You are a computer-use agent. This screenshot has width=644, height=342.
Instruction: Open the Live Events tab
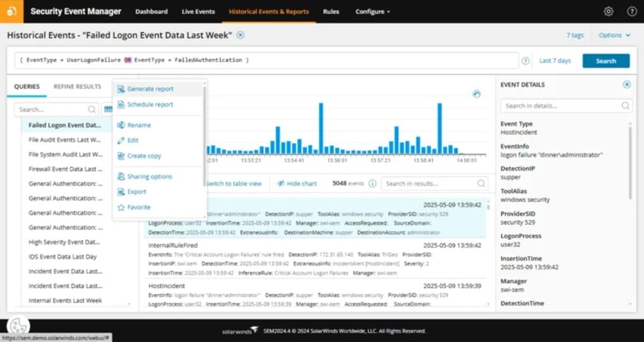198,11
